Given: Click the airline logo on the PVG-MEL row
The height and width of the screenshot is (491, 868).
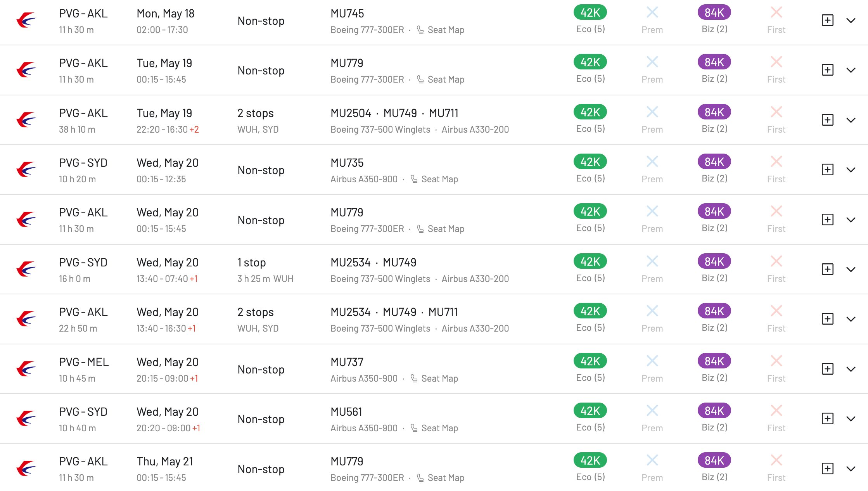Looking at the screenshot, I should (24, 368).
